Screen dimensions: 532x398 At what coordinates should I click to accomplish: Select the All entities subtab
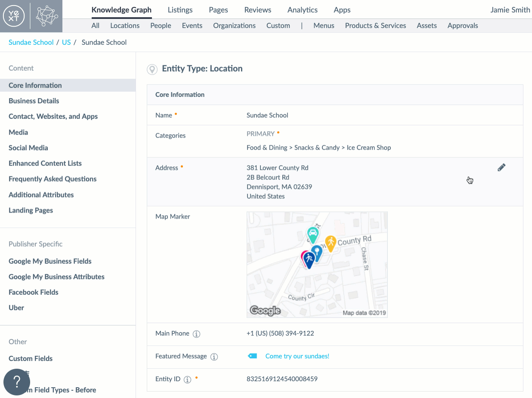(x=96, y=25)
